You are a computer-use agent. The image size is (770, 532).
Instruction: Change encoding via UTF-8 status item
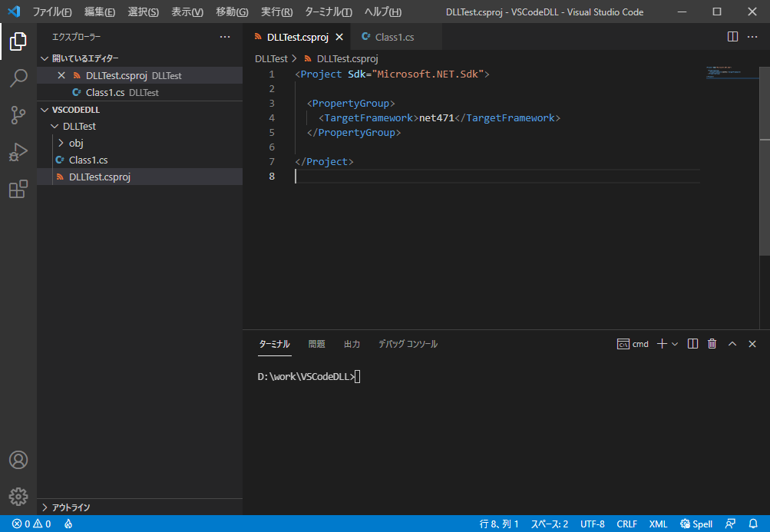593,524
